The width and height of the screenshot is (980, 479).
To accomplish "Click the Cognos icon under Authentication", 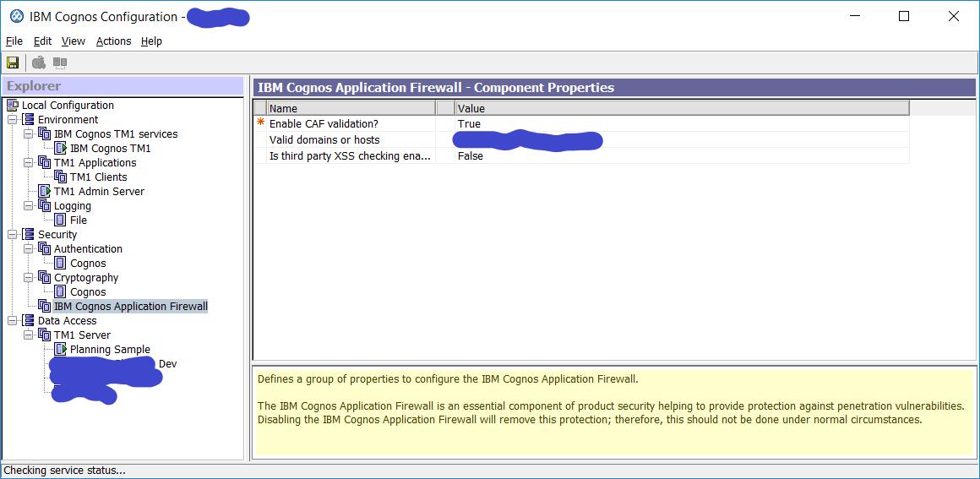I will point(61,264).
